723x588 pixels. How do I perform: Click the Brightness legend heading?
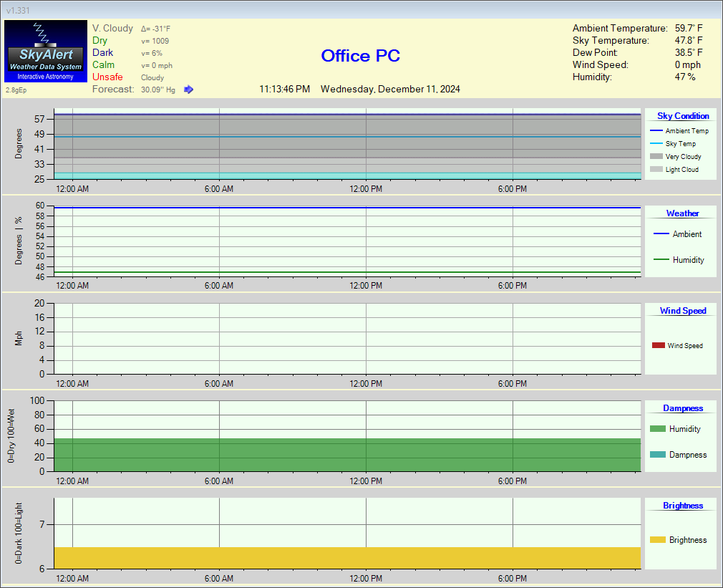tap(682, 506)
